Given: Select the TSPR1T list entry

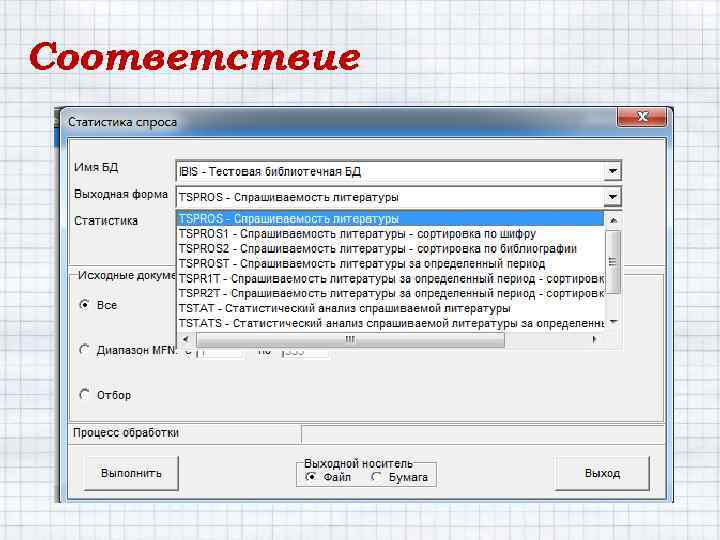Looking at the screenshot, I should tap(390, 279).
